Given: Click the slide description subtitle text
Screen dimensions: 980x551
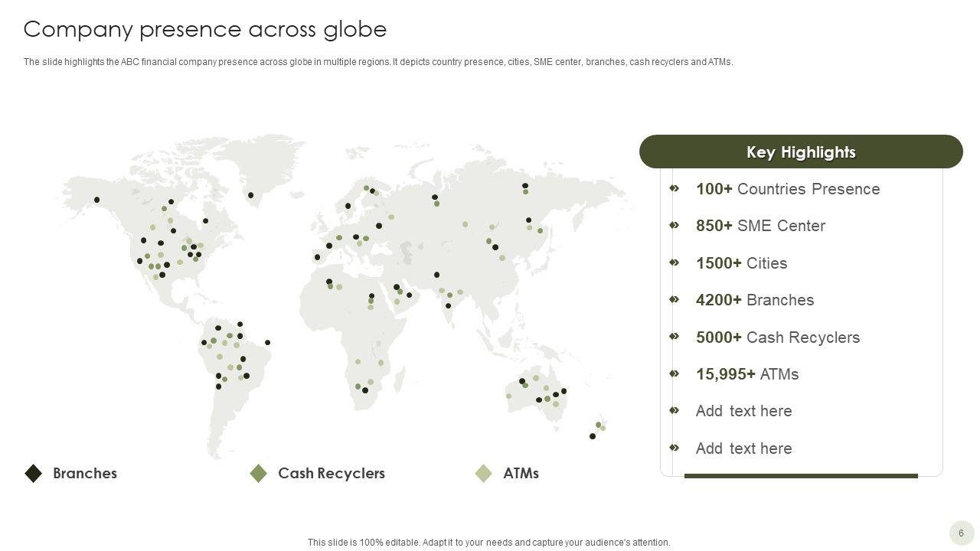Looking at the screenshot, I should pyautogui.click(x=378, y=63).
